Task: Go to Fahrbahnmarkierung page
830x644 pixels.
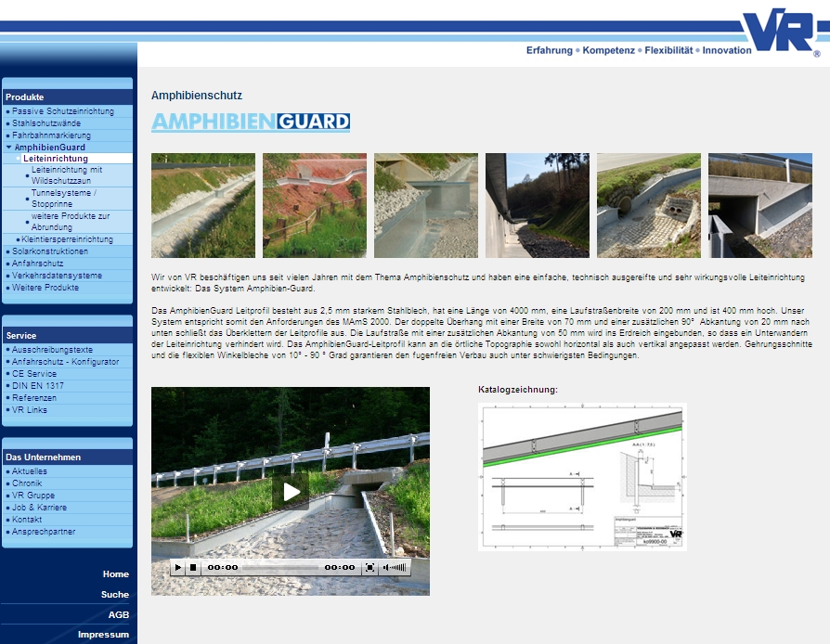Action: pyautogui.click(x=51, y=135)
